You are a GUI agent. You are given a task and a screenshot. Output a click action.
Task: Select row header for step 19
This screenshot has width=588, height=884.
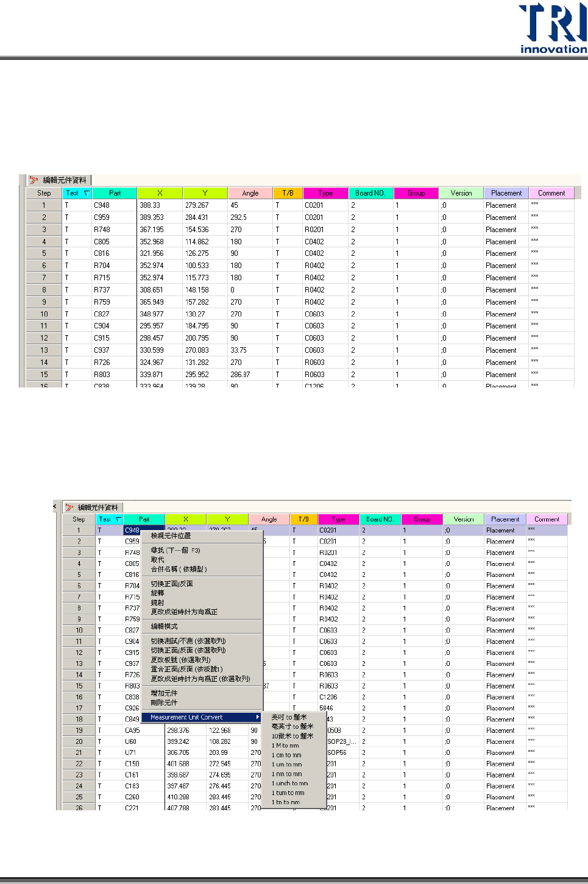[x=79, y=730]
